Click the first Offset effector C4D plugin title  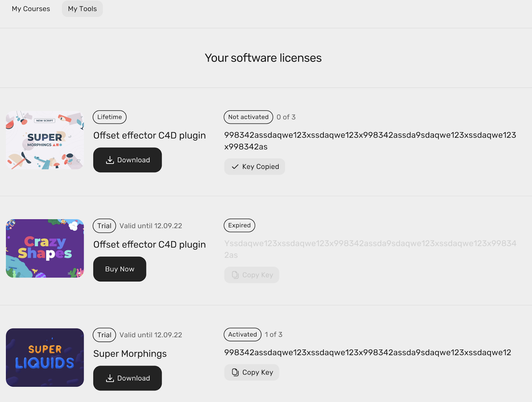pyautogui.click(x=150, y=136)
